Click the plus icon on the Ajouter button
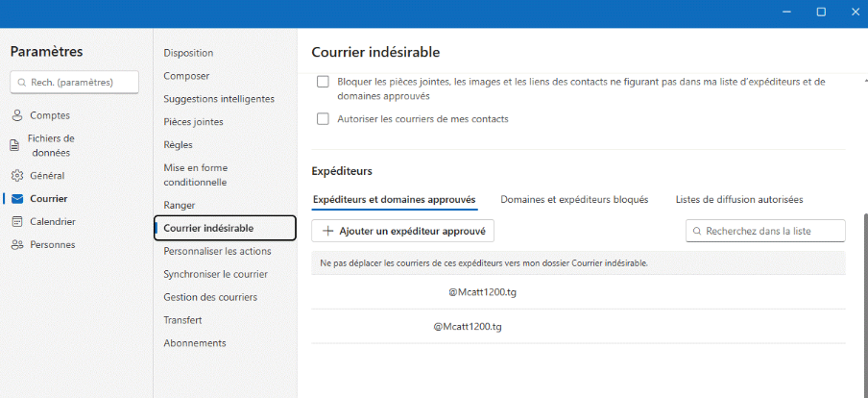The height and width of the screenshot is (398, 868). tap(327, 231)
